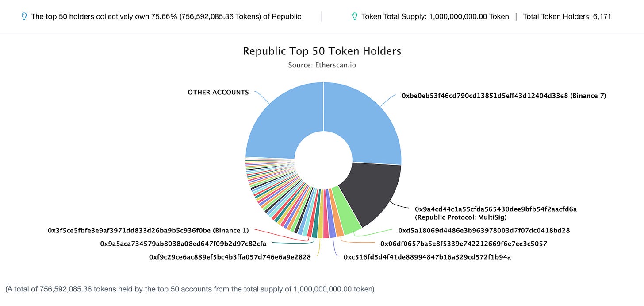Select the light green 0xd5a18069 pie slice
Screen dimensions: 644x306
(x=346, y=211)
